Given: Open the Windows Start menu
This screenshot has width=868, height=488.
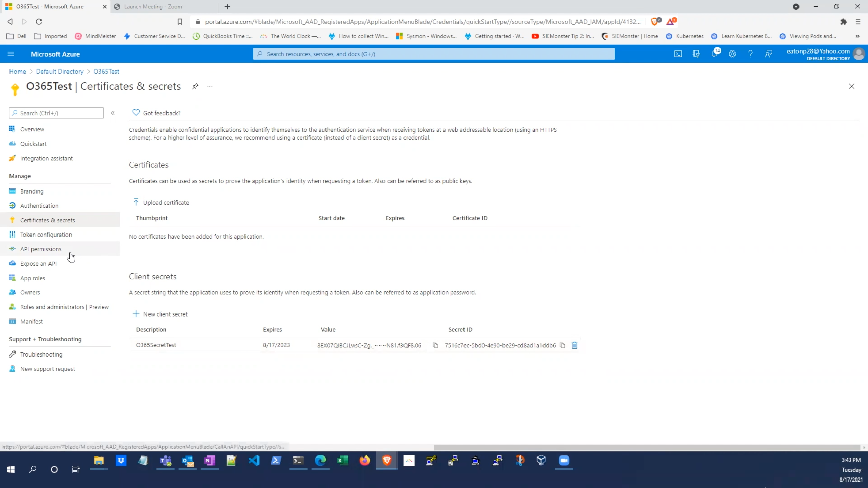Looking at the screenshot, I should 11,470.
